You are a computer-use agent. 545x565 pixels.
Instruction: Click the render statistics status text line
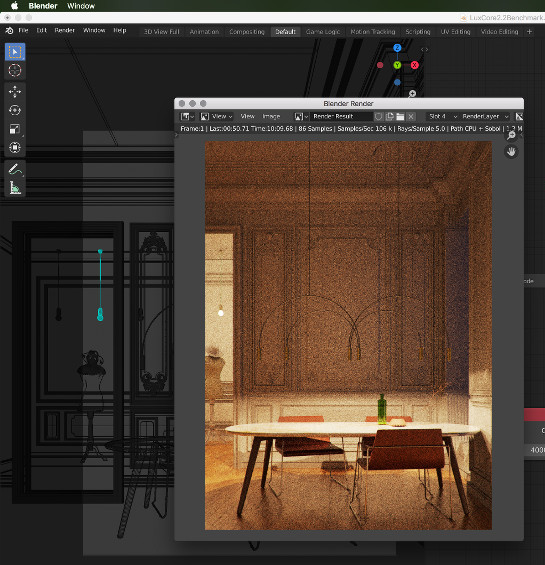pyautogui.click(x=351, y=129)
